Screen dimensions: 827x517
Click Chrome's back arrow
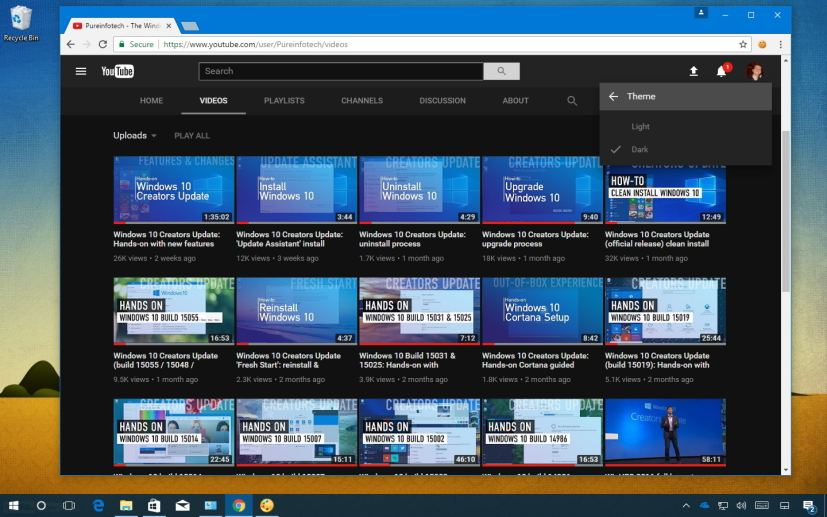tap(71, 44)
